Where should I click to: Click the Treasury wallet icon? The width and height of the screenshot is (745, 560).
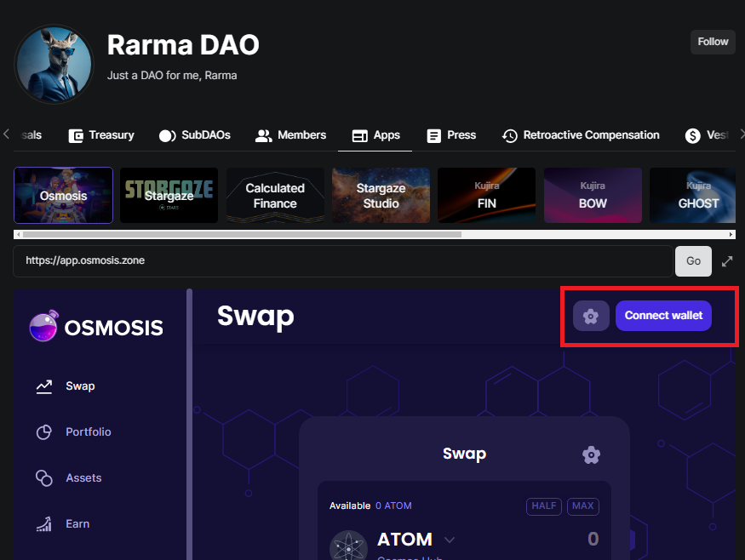pos(76,136)
